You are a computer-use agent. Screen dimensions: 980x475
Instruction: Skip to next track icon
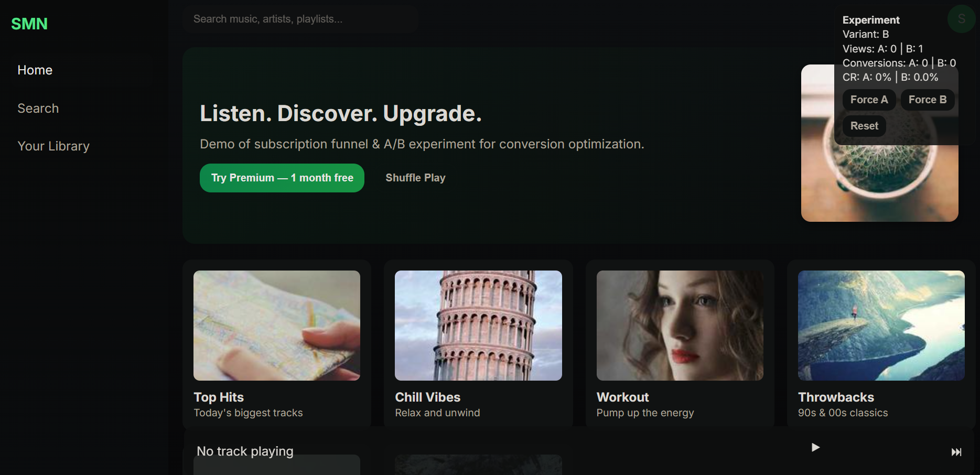(x=956, y=452)
